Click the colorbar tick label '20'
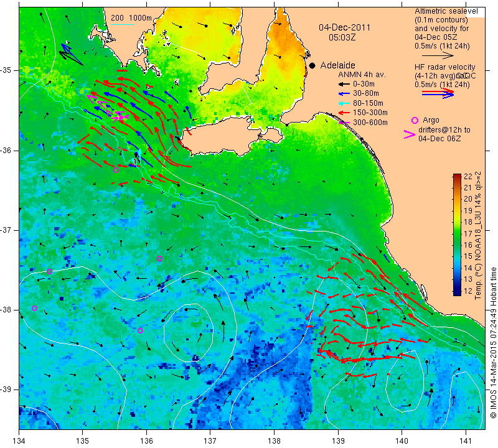 coord(468,199)
